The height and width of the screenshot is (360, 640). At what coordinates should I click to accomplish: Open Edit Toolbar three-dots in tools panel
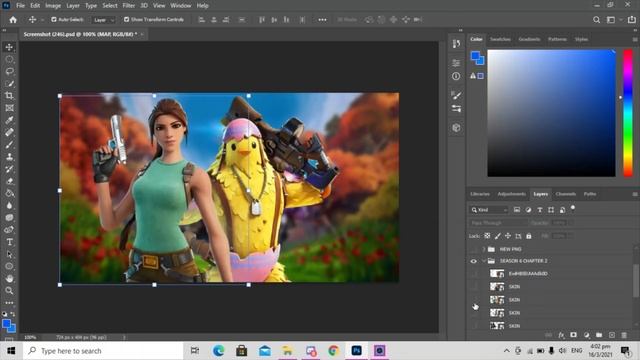(x=9, y=303)
